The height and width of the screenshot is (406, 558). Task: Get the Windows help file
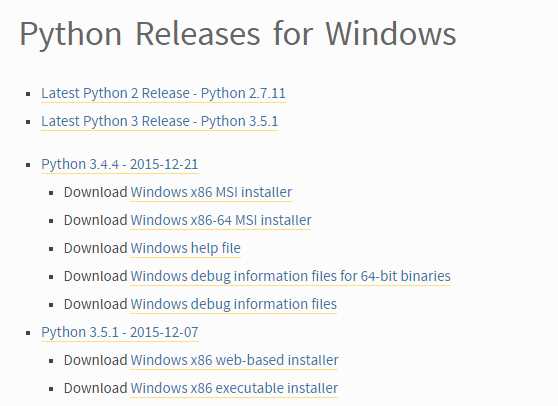(185, 248)
